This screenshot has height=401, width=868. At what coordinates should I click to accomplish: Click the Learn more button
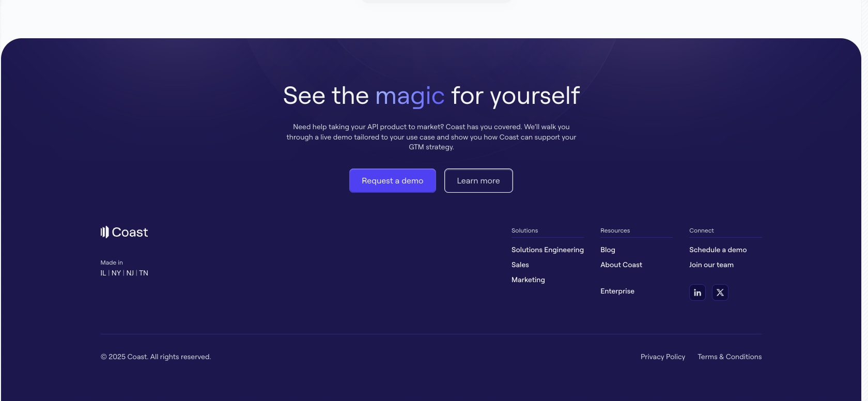(x=478, y=180)
